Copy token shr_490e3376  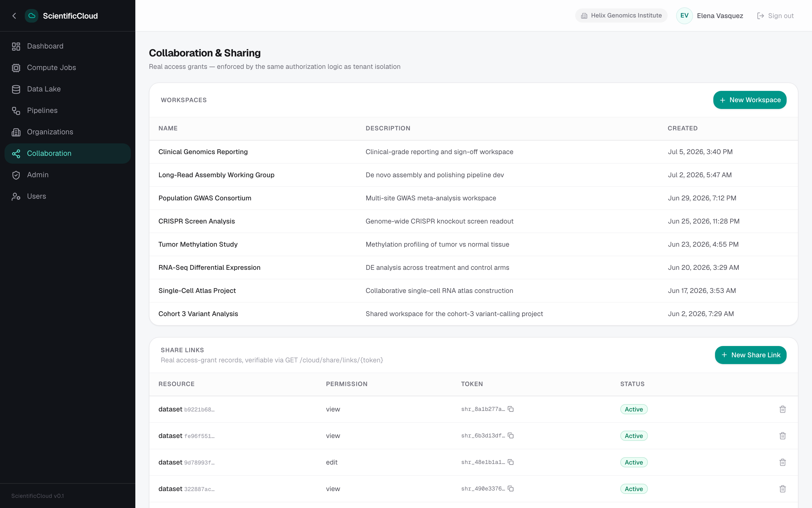coord(511,489)
